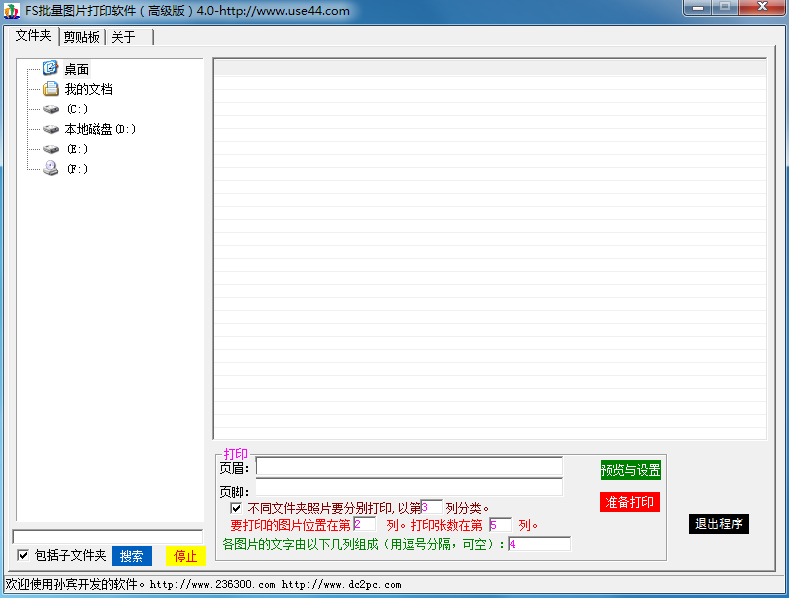Click the yellow 停止 button
Viewport: 789px width, 598px height.
coord(186,556)
